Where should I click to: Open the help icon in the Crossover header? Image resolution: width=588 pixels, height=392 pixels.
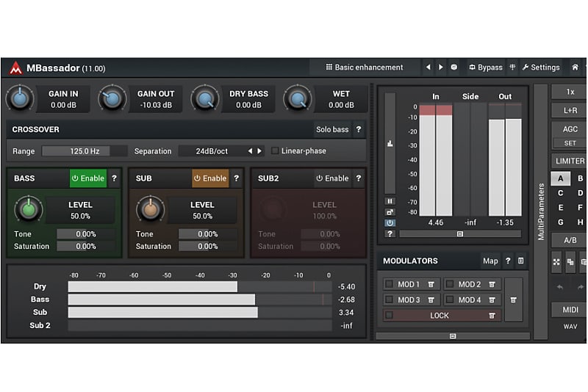[x=358, y=129]
